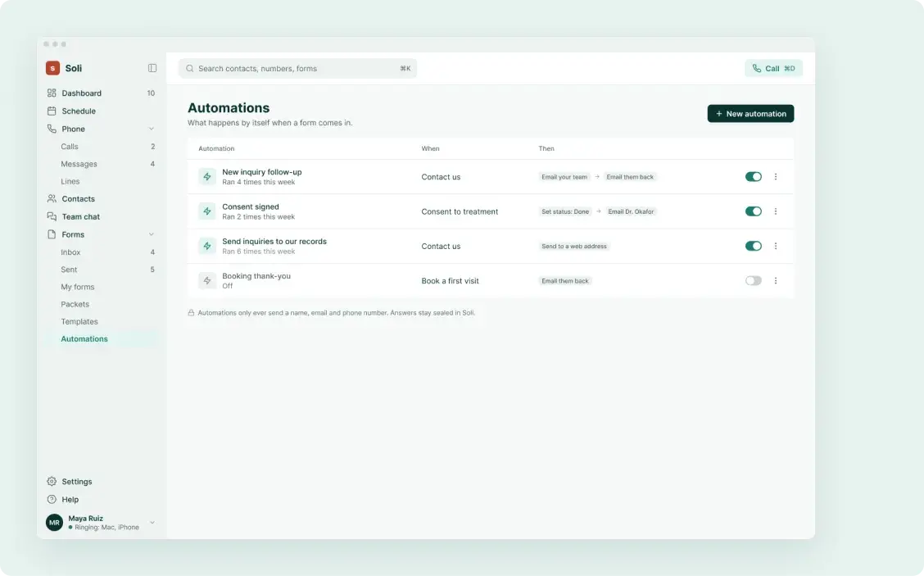Collapse the Forms section chevron

(152, 234)
